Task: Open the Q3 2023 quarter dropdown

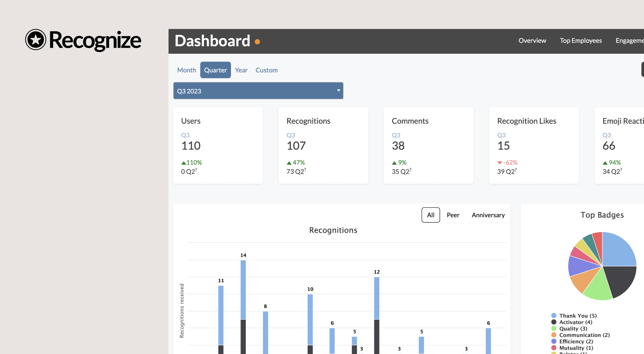Action: [258, 91]
